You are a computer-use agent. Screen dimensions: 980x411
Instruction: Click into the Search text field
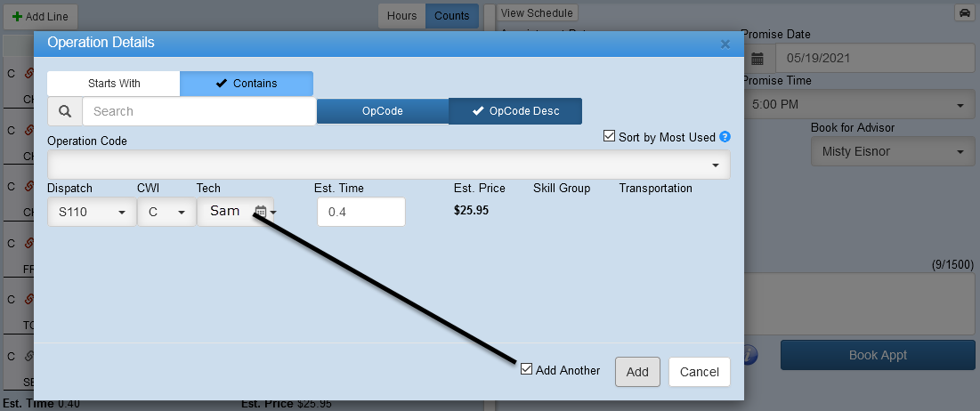(x=199, y=111)
